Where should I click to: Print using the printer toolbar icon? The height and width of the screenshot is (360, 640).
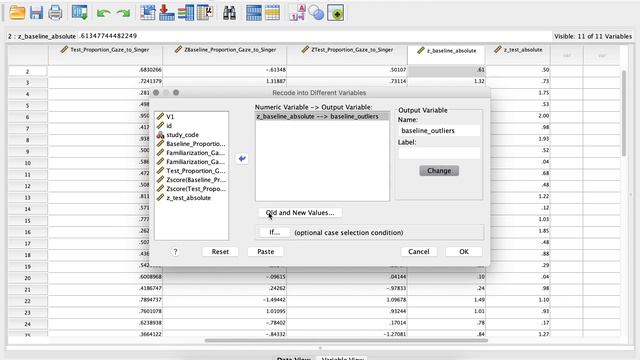(x=55, y=13)
